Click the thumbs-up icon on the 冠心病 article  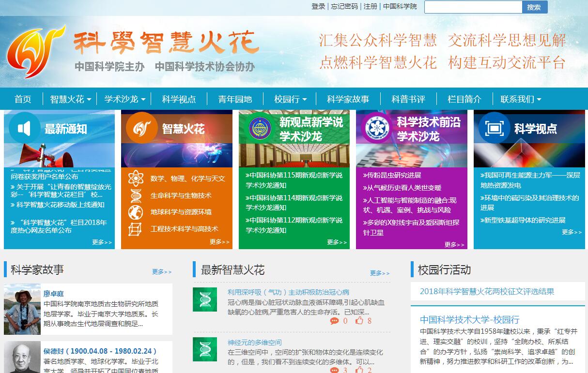coord(359,321)
